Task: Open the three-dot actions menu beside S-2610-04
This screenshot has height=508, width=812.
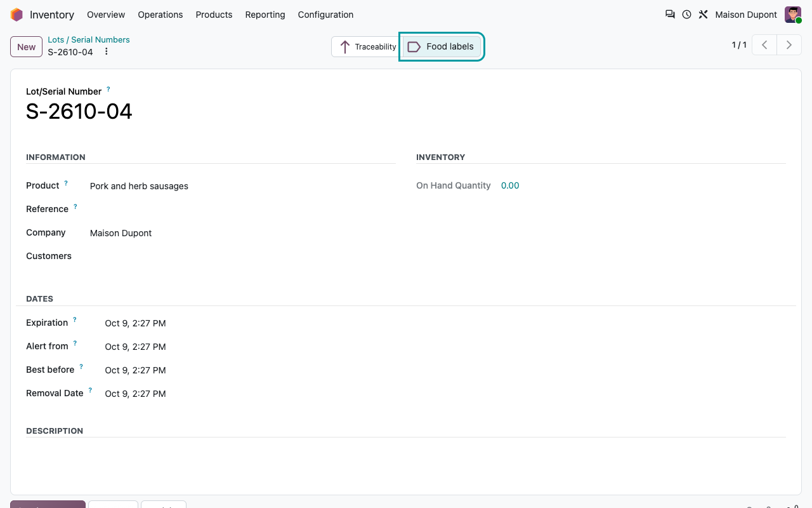Action: tap(107, 51)
